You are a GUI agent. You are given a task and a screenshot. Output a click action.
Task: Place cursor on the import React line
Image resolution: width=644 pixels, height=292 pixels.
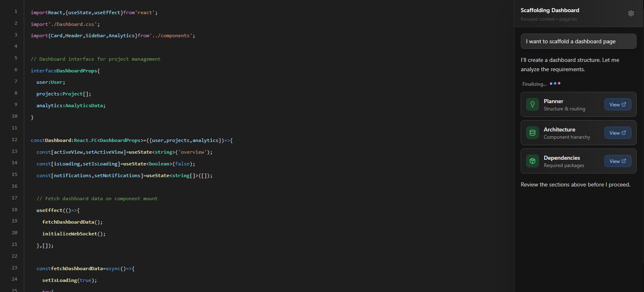tap(94, 13)
